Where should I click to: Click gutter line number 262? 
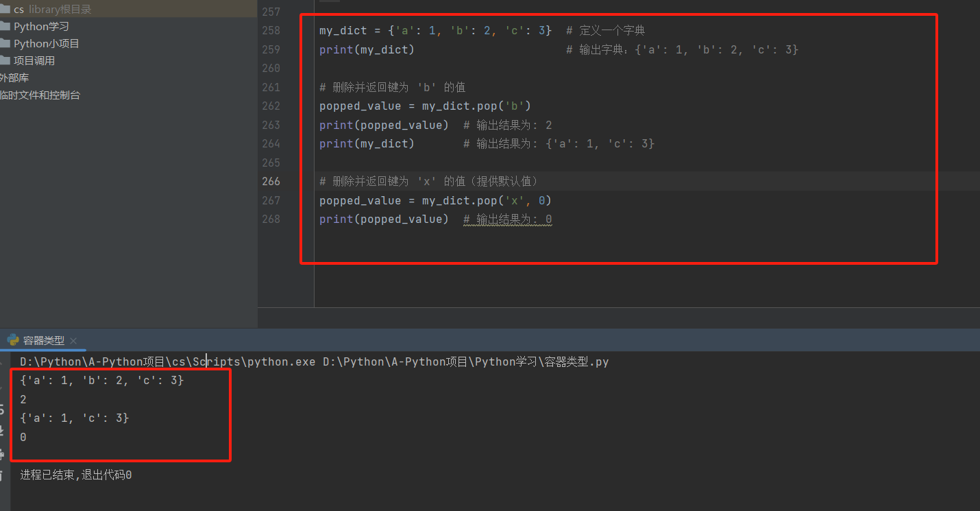[271, 106]
